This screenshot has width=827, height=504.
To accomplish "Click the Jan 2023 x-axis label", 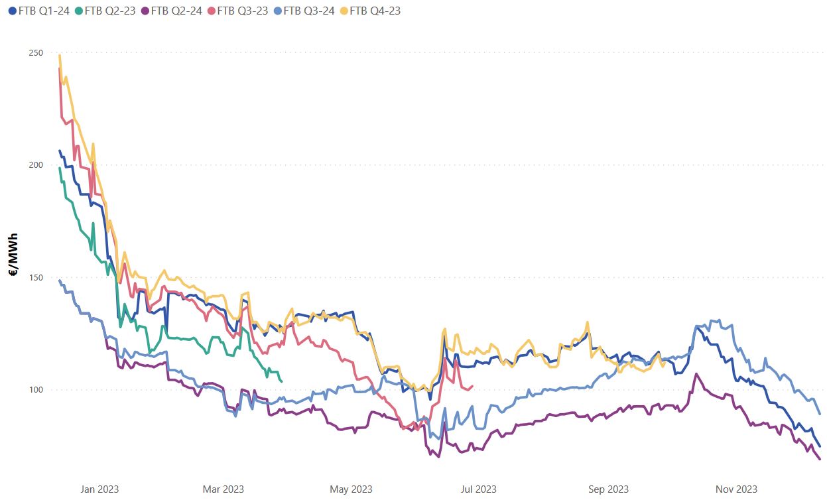I will pyautogui.click(x=99, y=489).
